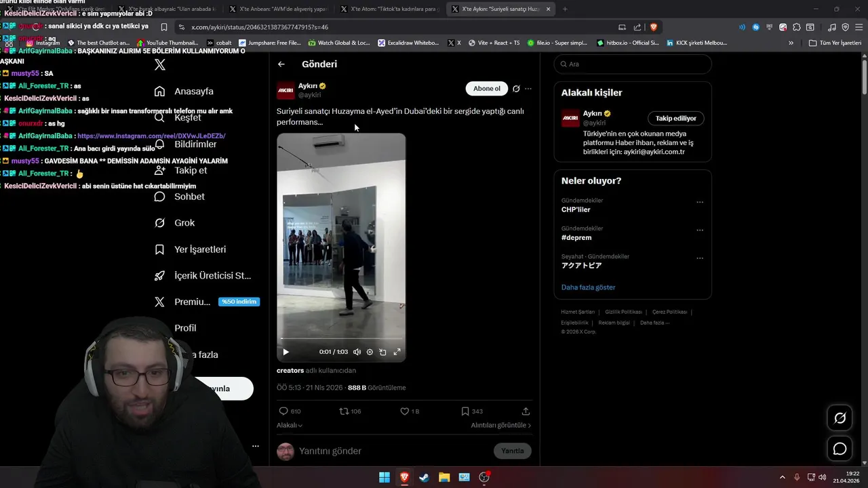Click #deprem trending topic
Image resolution: width=868 pixels, height=488 pixels.
576,238
